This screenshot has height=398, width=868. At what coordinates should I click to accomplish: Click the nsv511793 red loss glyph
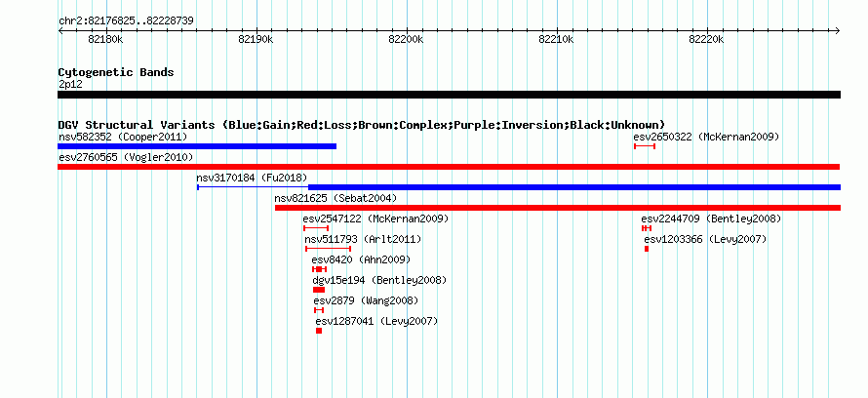click(328, 249)
